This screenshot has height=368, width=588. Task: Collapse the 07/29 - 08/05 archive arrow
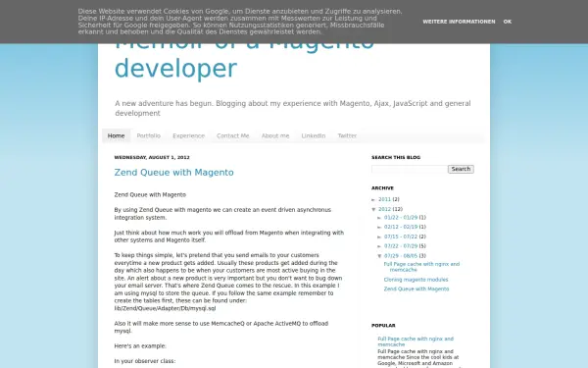pyautogui.click(x=379, y=256)
